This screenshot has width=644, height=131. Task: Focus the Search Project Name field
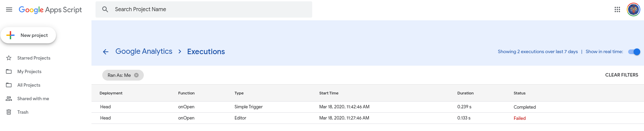[204, 9]
